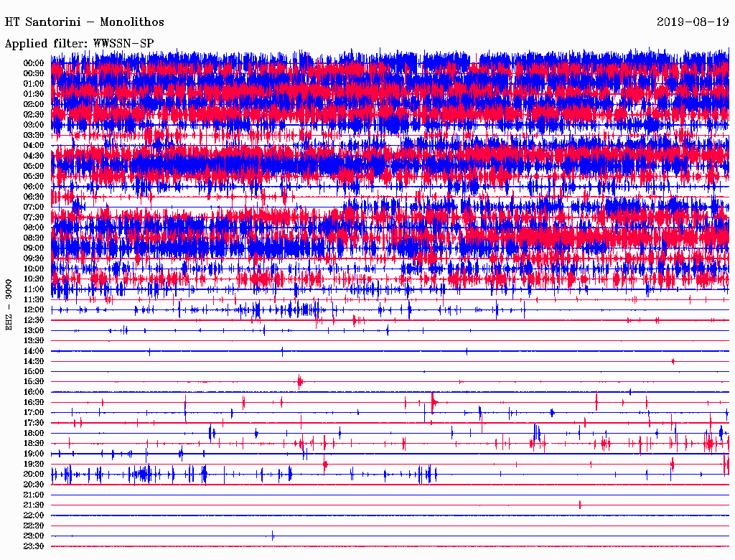Select the 16:00 time label
The image size is (735, 560).
click(34, 392)
